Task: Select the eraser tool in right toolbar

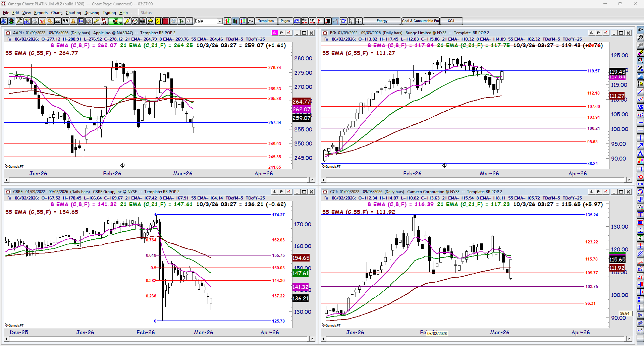Action: tap(640, 53)
